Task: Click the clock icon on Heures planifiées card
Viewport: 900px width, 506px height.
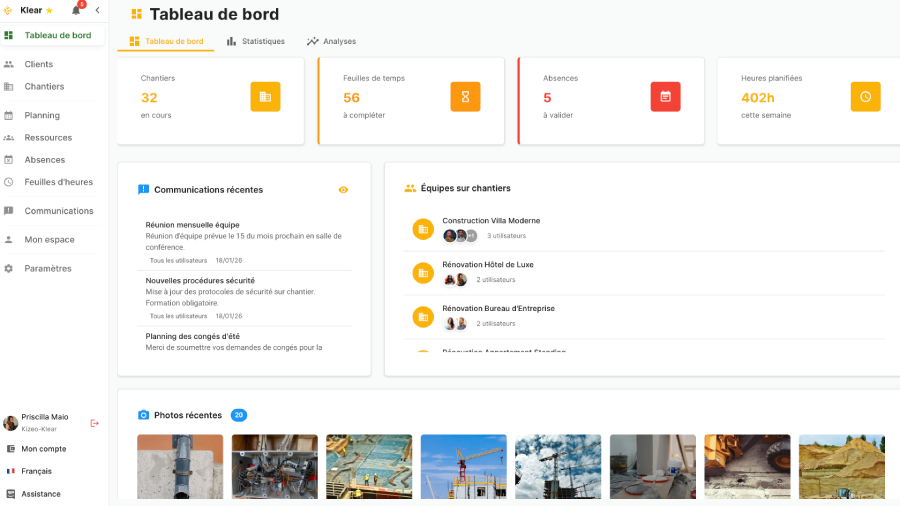Action: coord(865,97)
